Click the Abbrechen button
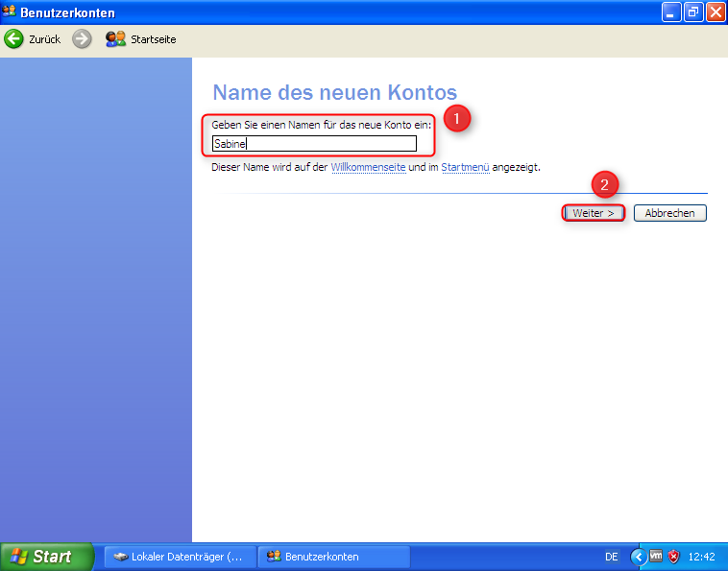Image resolution: width=728 pixels, height=571 pixels. [x=670, y=213]
